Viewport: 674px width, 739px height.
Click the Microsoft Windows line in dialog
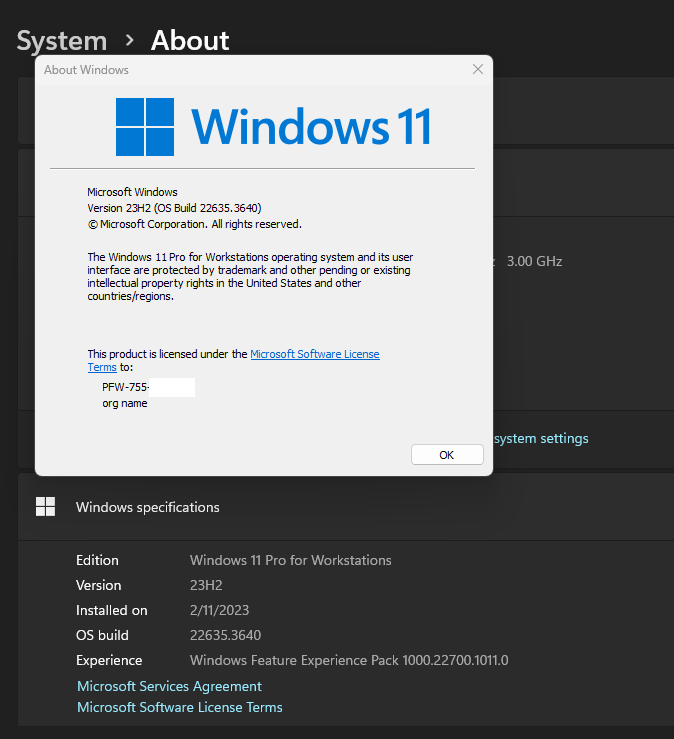132,192
